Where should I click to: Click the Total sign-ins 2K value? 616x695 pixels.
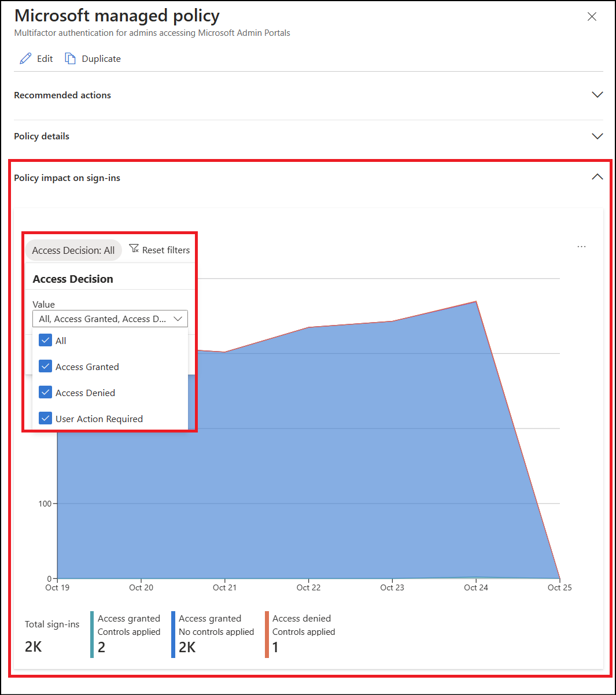pyautogui.click(x=33, y=646)
